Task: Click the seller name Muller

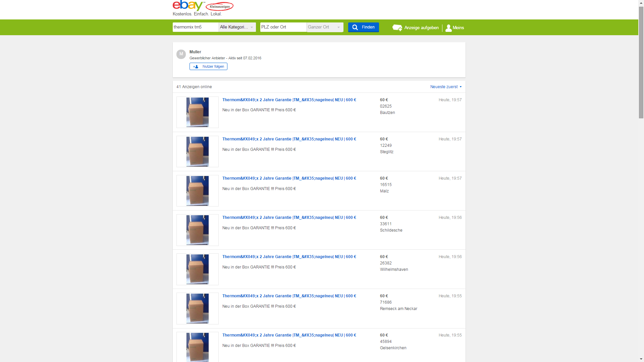Action: pos(195,52)
